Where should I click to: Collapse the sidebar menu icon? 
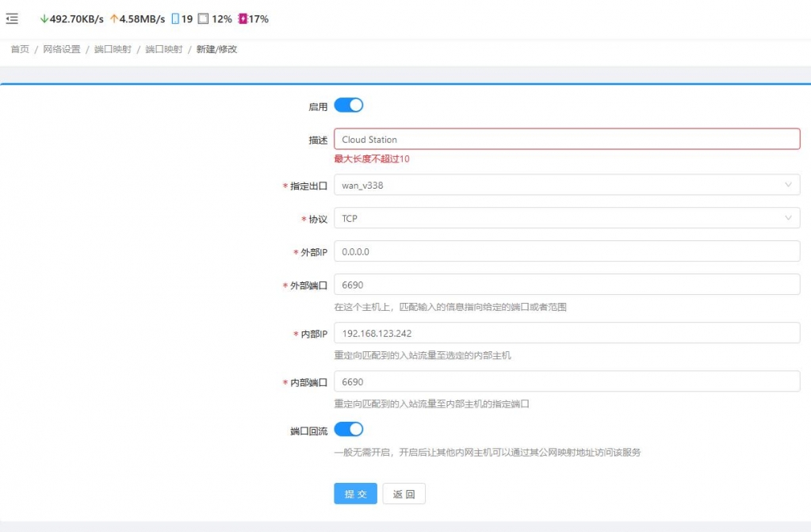tap(12, 19)
